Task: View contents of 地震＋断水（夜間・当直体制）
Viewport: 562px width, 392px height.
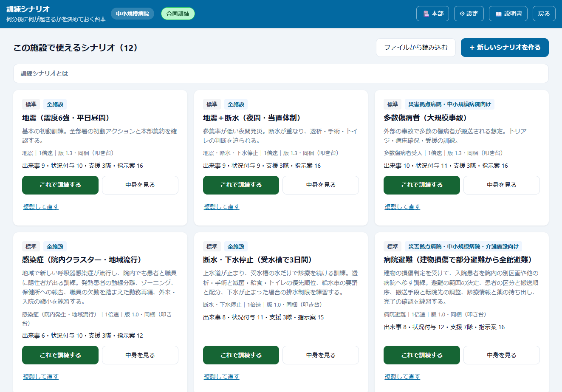Action: click(x=321, y=185)
